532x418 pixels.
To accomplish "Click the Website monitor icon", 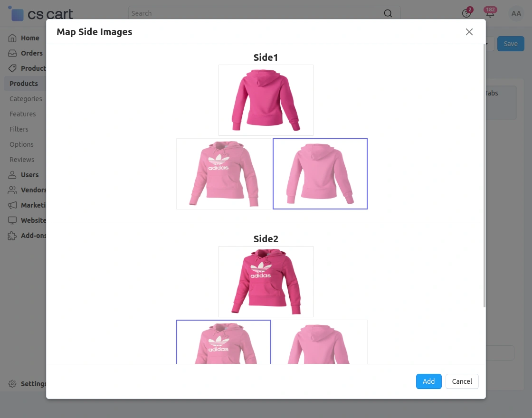I will [x=12, y=220].
